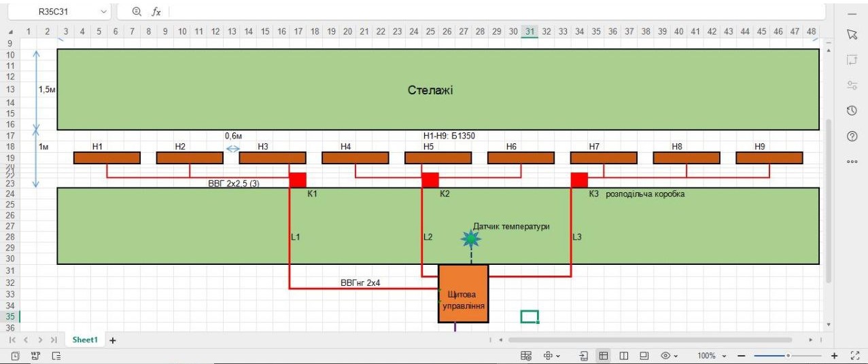Viewport: 868px width, 364px height.
Task: Collapse sidebar with the dash icon at top
Action: pyautogui.click(x=854, y=14)
